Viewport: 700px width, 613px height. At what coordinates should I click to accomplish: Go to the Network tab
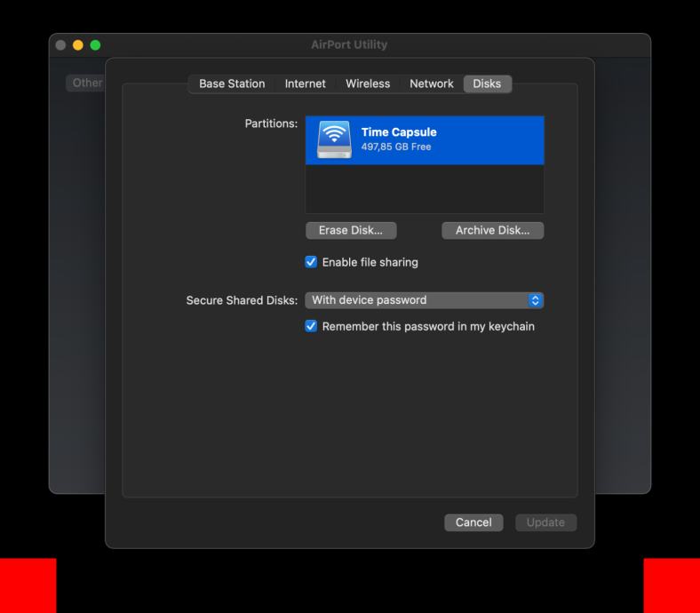click(431, 84)
